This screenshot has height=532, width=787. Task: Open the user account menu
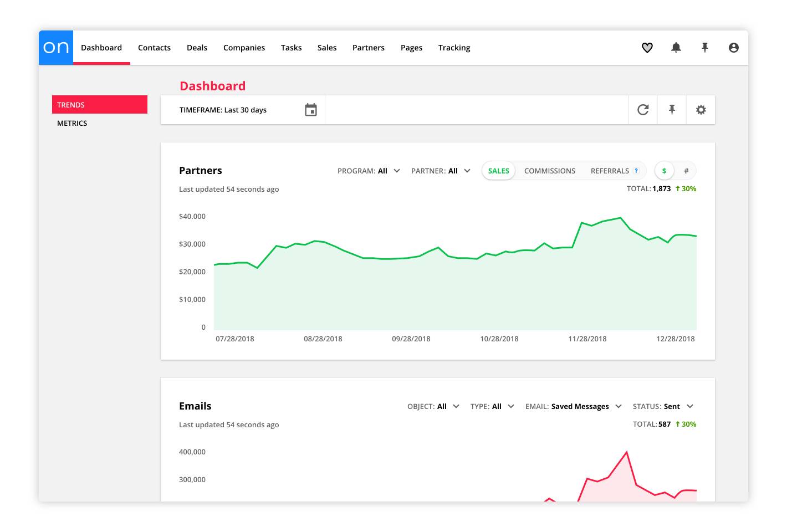[734, 48]
